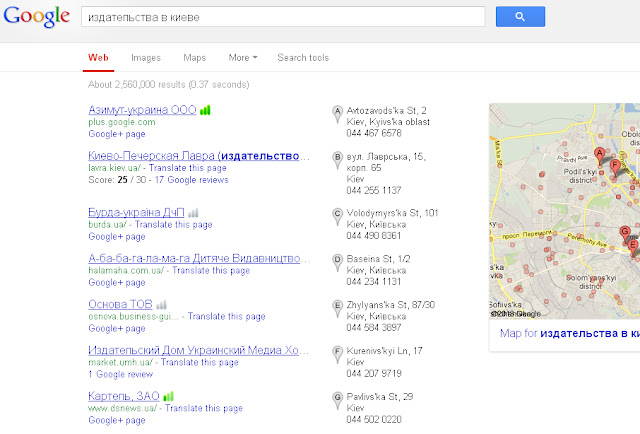This screenshot has height=434, width=640.
Task: Click the Google logo
Action: [36, 17]
